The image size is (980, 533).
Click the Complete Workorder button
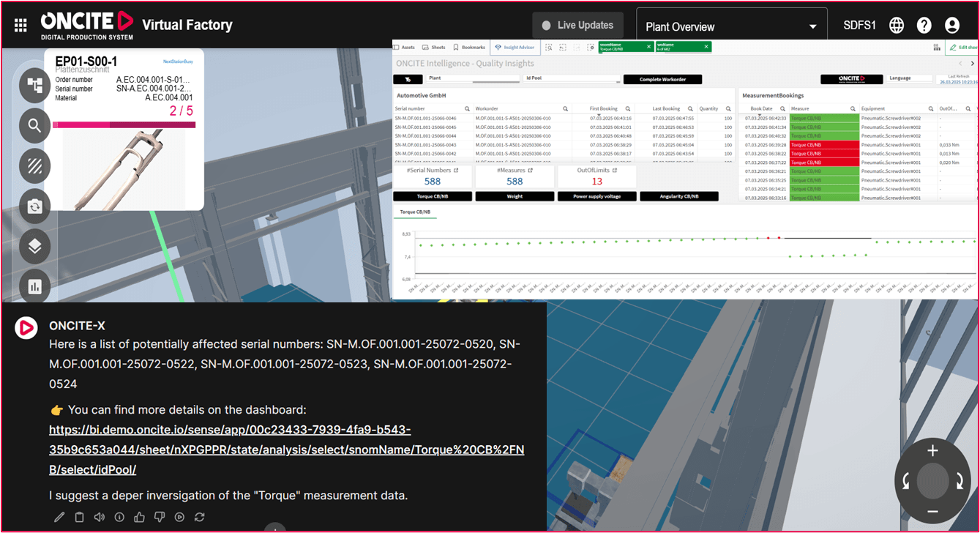coord(662,79)
